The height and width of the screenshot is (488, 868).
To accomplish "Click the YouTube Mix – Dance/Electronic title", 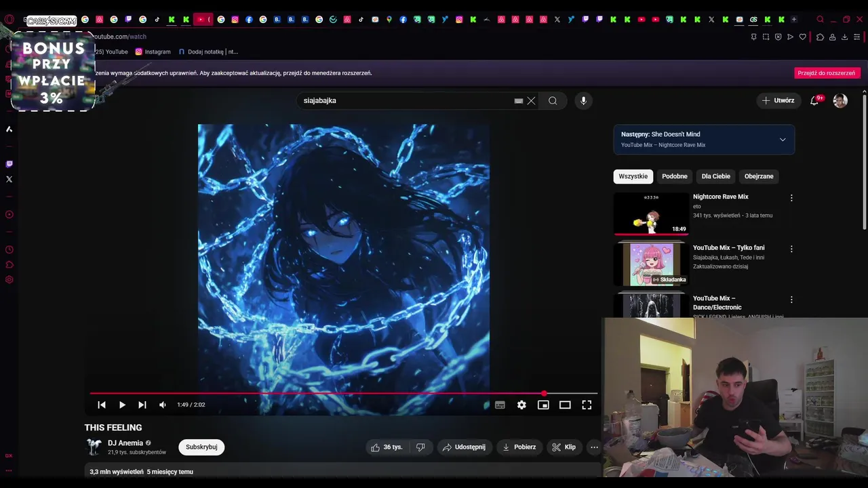I will (x=717, y=303).
